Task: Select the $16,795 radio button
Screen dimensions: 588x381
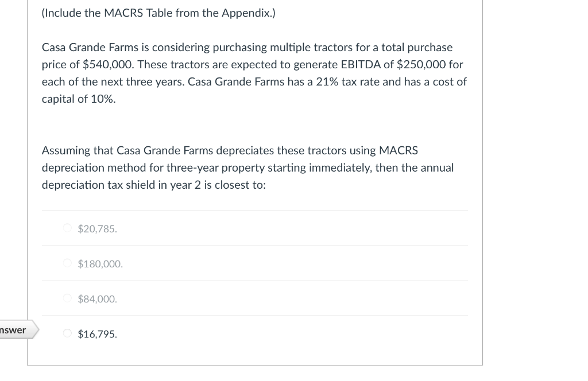Action: (x=67, y=333)
